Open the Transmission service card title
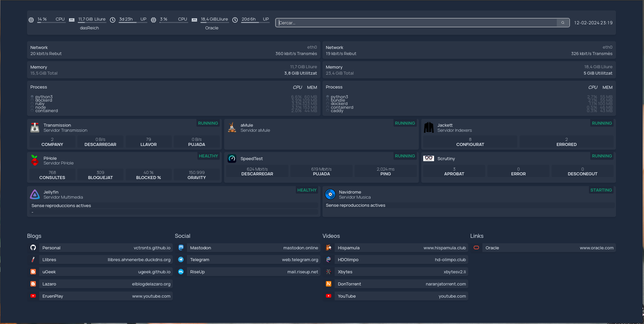Image resolution: width=644 pixels, height=324 pixels. (x=57, y=125)
